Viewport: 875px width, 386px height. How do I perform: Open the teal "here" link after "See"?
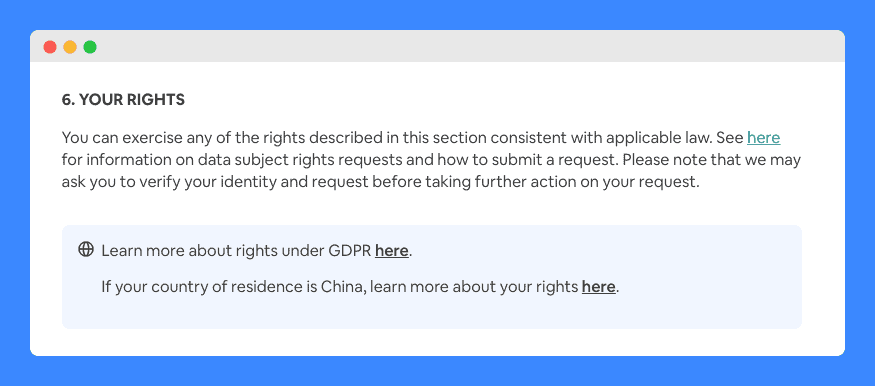tap(763, 137)
